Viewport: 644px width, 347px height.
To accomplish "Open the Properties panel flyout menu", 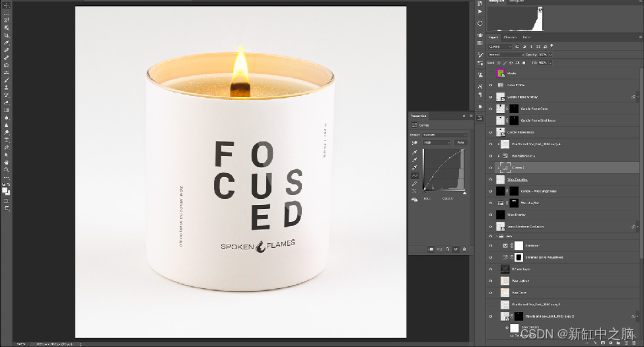I will (471, 116).
